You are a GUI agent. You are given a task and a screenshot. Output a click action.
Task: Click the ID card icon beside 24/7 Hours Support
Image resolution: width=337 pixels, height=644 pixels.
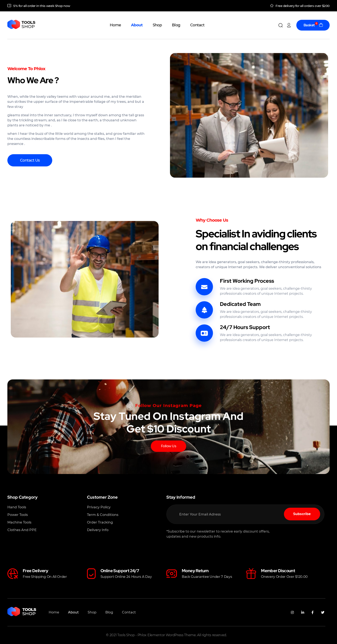point(204,333)
